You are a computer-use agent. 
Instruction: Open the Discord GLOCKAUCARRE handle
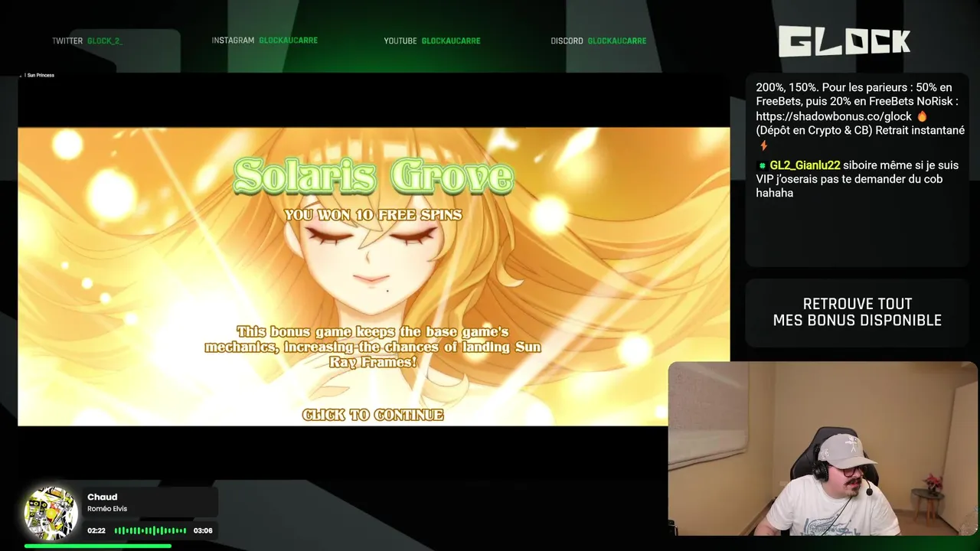617,41
